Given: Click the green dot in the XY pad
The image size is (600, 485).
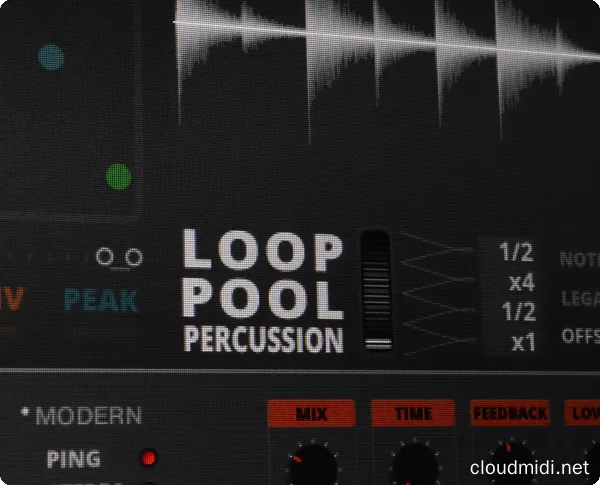Looking at the screenshot, I should (119, 177).
